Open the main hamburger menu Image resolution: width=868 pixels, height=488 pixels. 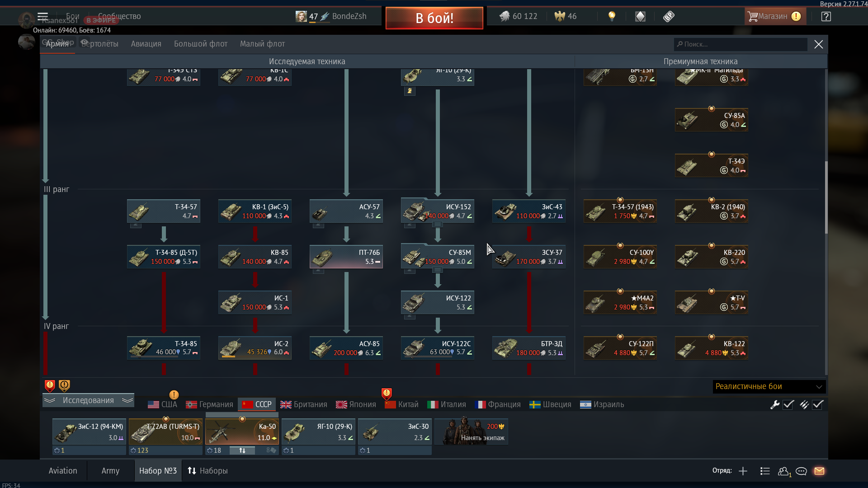coord(42,17)
